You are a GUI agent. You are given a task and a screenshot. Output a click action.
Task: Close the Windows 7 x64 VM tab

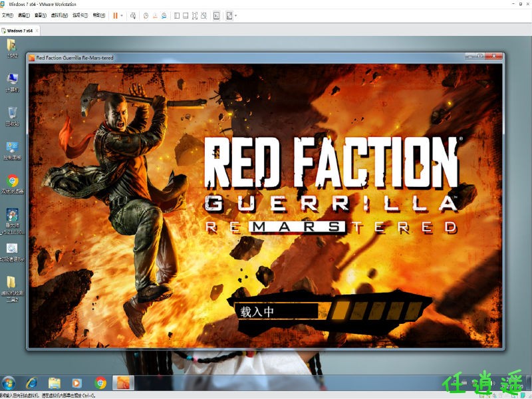pyautogui.click(x=37, y=31)
